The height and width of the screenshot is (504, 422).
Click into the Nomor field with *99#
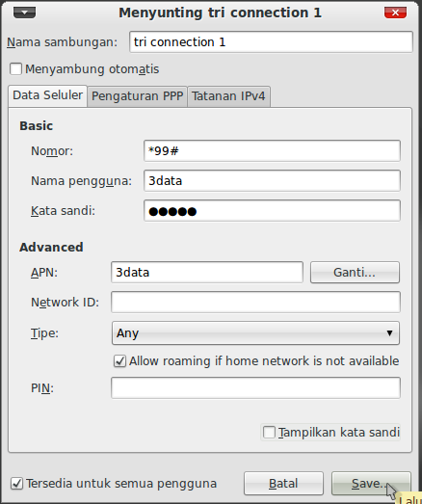[272, 150]
